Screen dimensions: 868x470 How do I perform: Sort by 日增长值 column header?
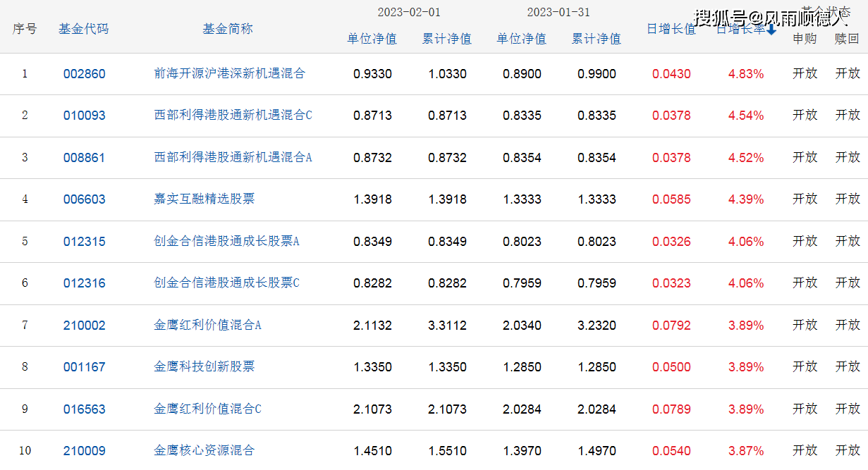(671, 30)
